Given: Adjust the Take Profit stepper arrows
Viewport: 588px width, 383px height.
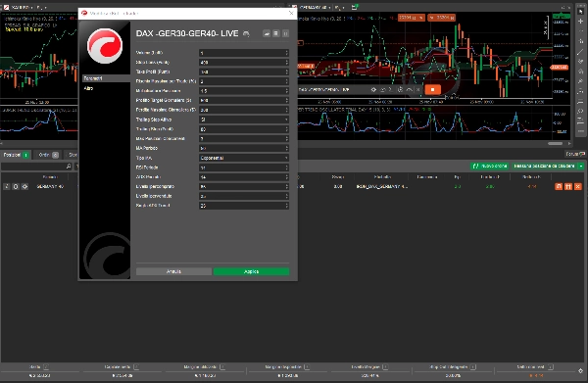Looking at the screenshot, I should (286, 72).
